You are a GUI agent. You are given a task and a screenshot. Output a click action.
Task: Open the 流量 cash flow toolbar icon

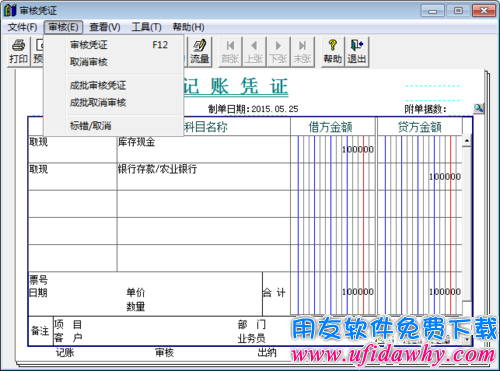coord(199,52)
